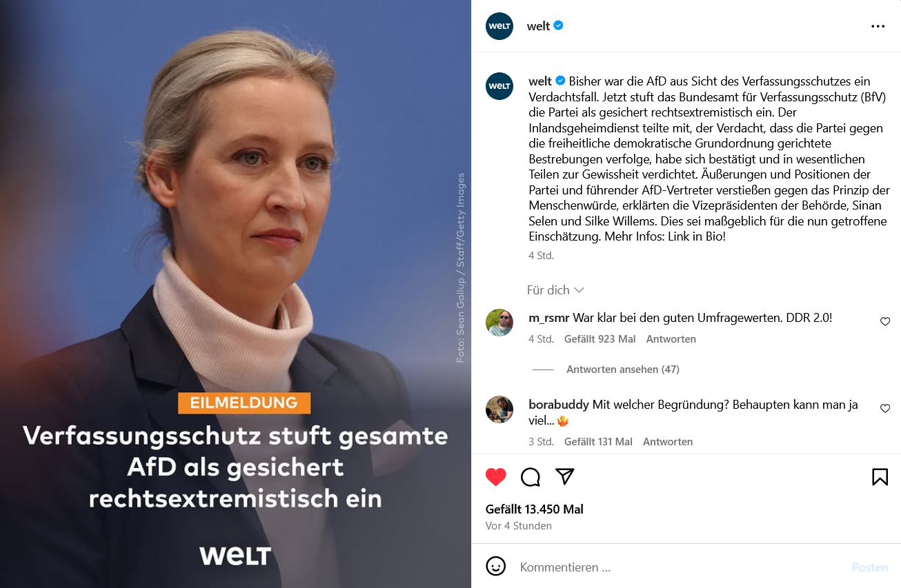Viewport: 901px width, 588px height.
Task: Open m_rsmr's profile picture
Action: tap(499, 323)
